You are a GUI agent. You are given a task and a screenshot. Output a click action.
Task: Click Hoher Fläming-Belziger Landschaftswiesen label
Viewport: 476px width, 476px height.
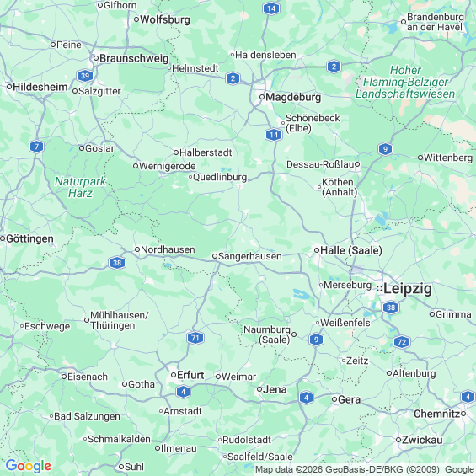pos(405,82)
